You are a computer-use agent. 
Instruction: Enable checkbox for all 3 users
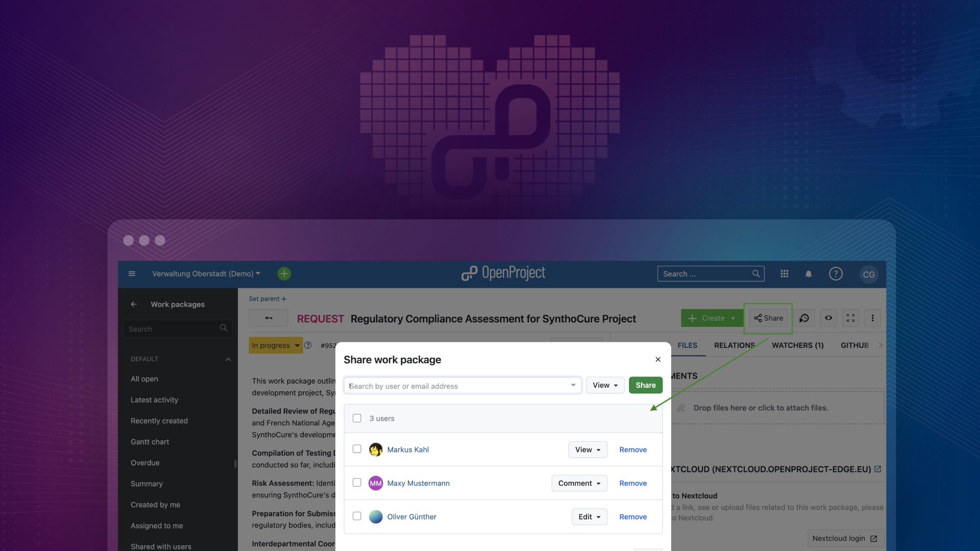(357, 418)
